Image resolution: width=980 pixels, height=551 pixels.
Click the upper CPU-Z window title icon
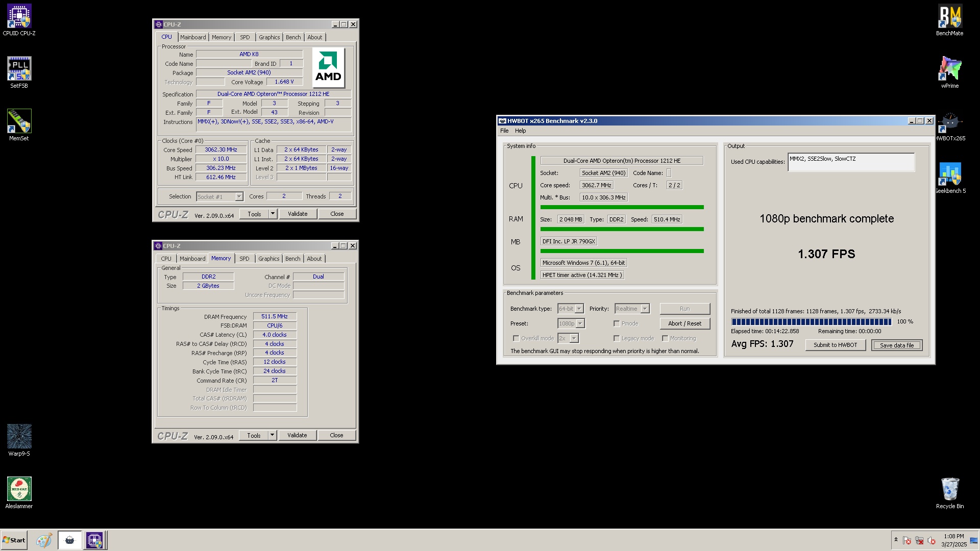click(x=159, y=24)
